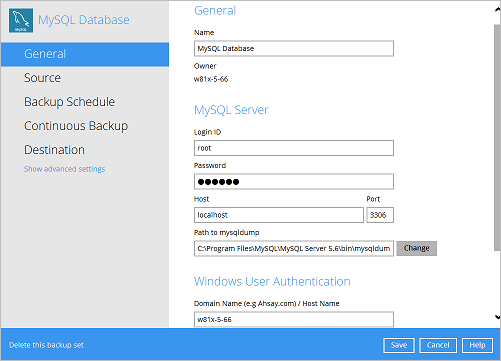Cancel the changes
This screenshot has width=501, height=361.
438,345
